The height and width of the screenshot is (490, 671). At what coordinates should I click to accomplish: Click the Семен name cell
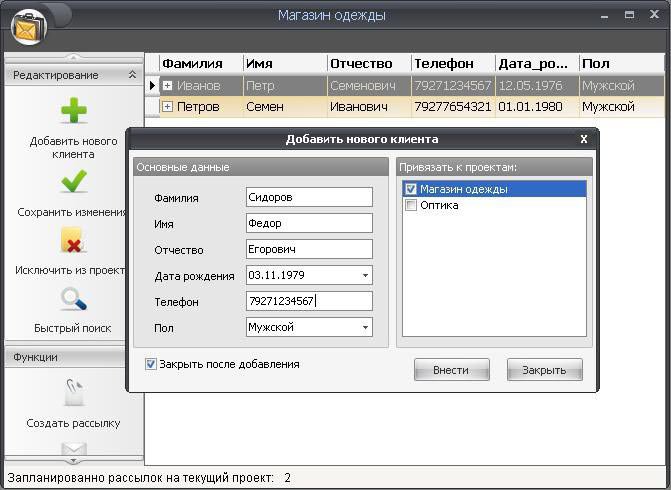[x=285, y=107]
